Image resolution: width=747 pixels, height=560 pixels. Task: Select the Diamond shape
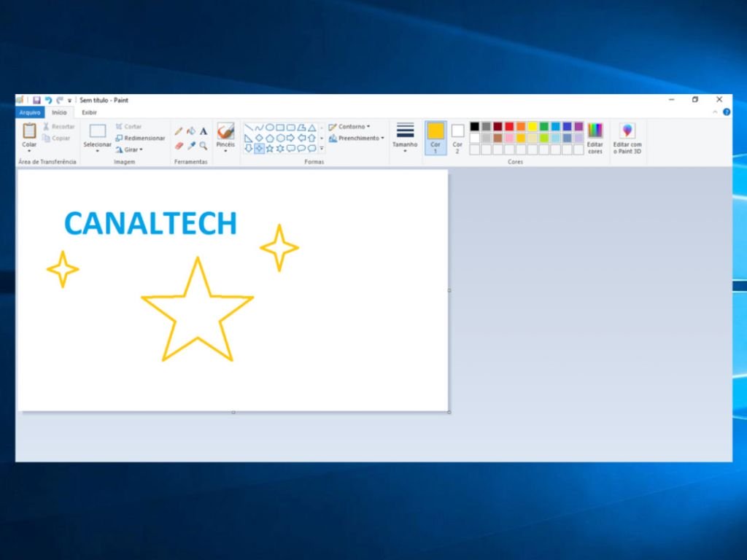click(x=259, y=138)
